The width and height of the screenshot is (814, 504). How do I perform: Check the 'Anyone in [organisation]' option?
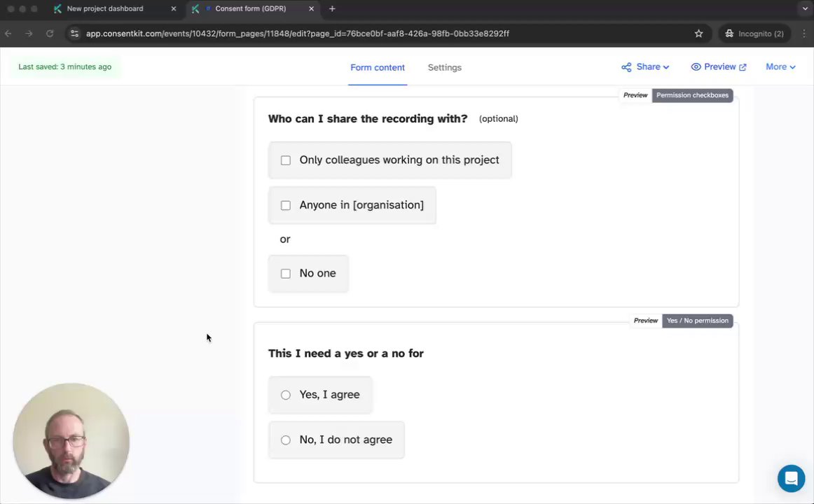point(286,205)
